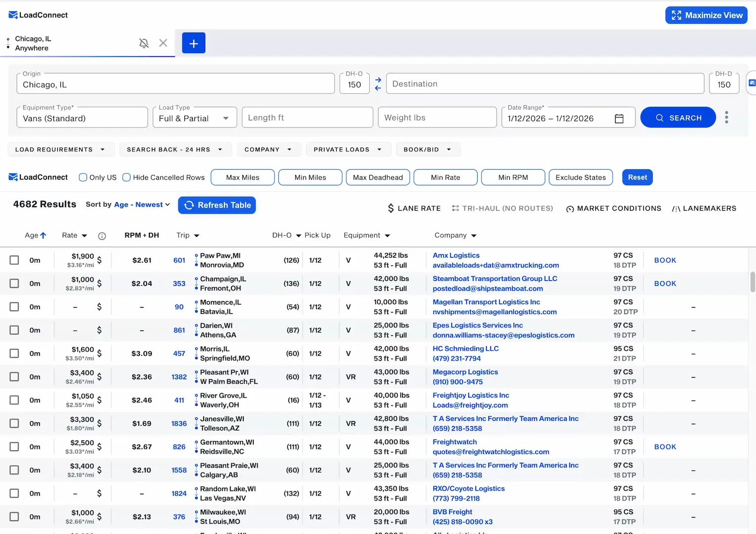756x534 pixels.
Task: Open Market Conditions view
Action: (613, 209)
